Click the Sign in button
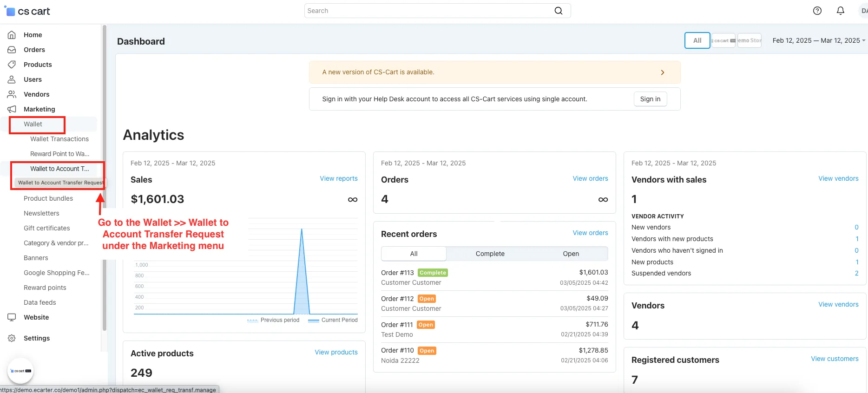 point(651,99)
